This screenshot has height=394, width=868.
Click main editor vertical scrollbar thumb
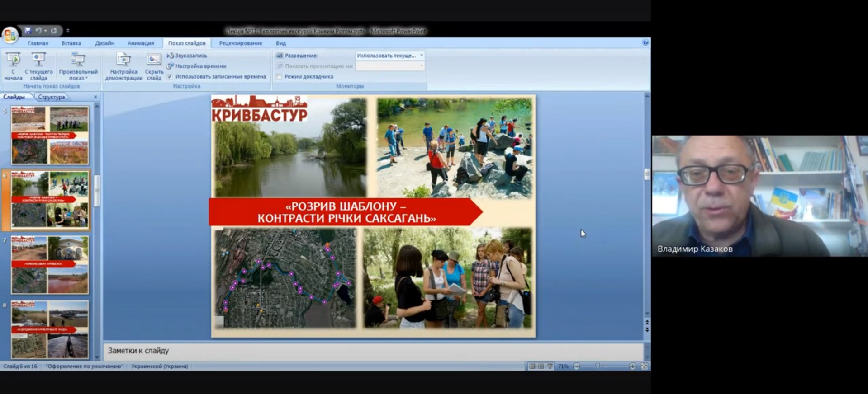tap(647, 174)
